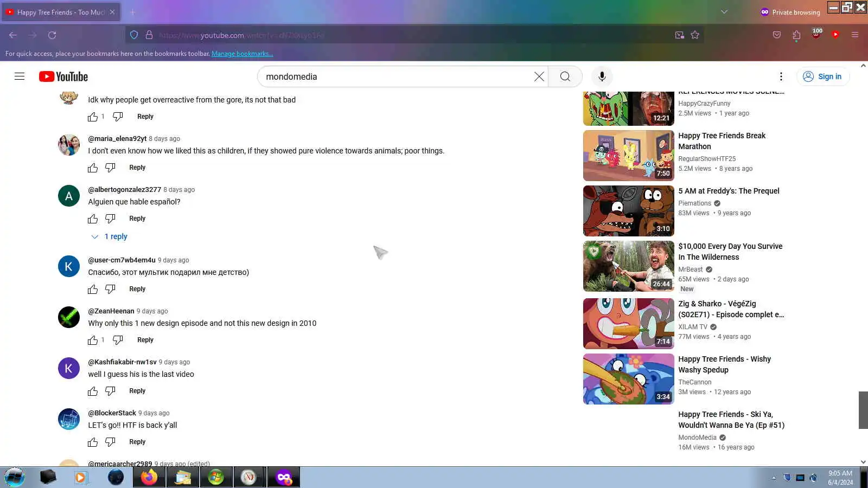Image resolution: width=868 pixels, height=488 pixels.
Task: Like the 'Idk why people get overreactive' comment
Action: click(93, 117)
